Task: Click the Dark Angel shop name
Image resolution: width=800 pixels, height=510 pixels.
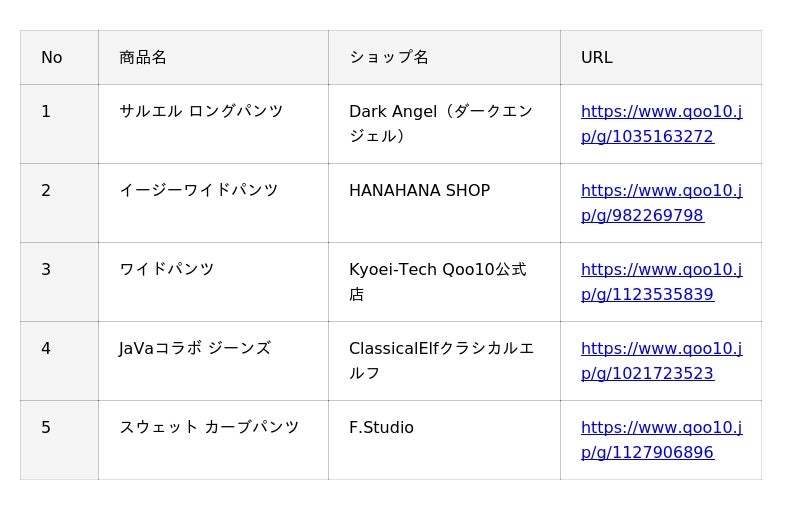Action: pos(440,123)
